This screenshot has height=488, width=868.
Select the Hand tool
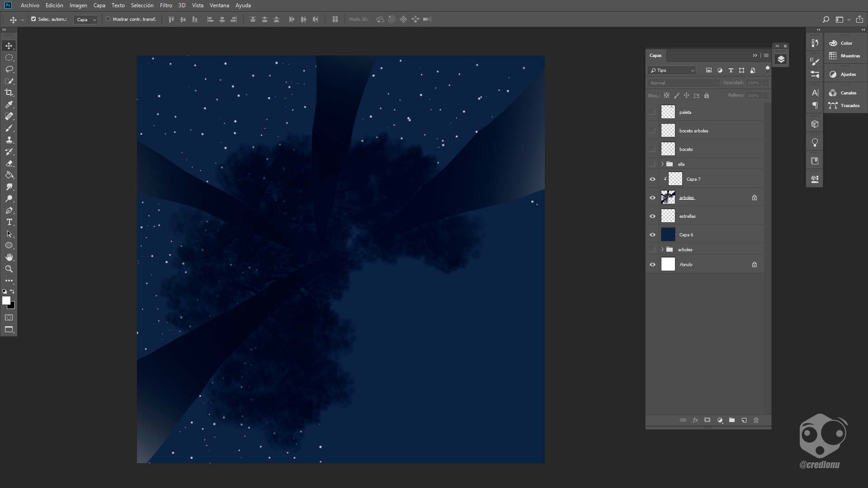point(9,257)
